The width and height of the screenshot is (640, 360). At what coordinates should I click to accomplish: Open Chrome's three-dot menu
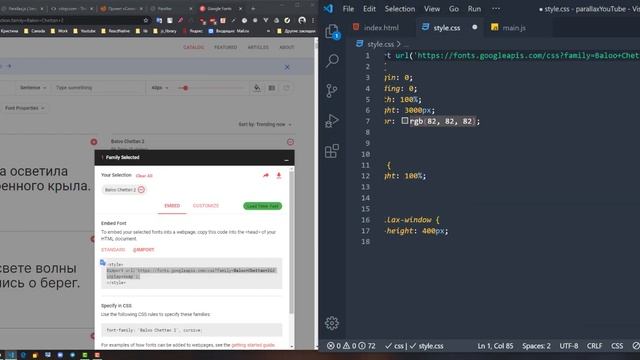click(x=313, y=20)
